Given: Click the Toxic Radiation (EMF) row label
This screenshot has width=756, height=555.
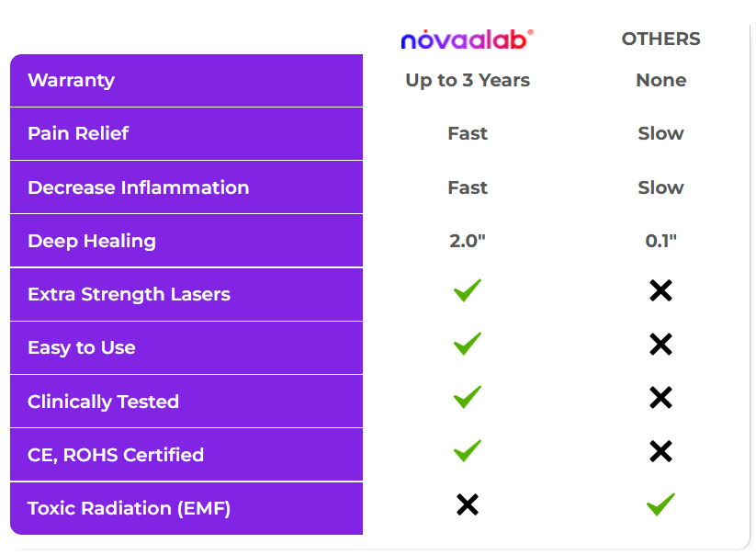Looking at the screenshot, I should tap(129, 508).
